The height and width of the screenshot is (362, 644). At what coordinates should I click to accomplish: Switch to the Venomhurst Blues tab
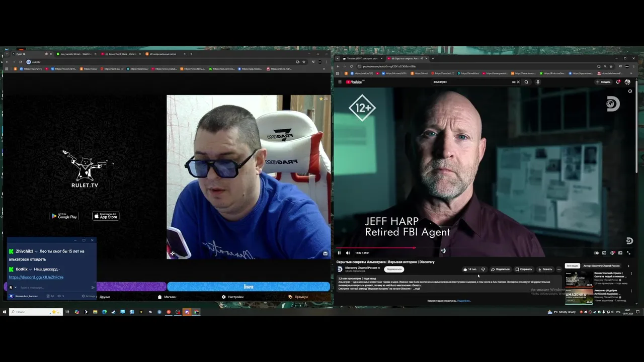pyautogui.click(x=121, y=54)
